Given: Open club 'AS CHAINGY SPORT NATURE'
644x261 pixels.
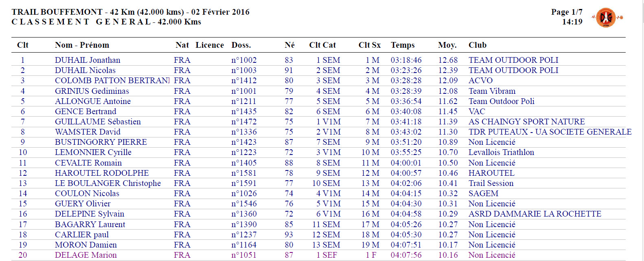Looking at the screenshot, I should click(x=526, y=122).
